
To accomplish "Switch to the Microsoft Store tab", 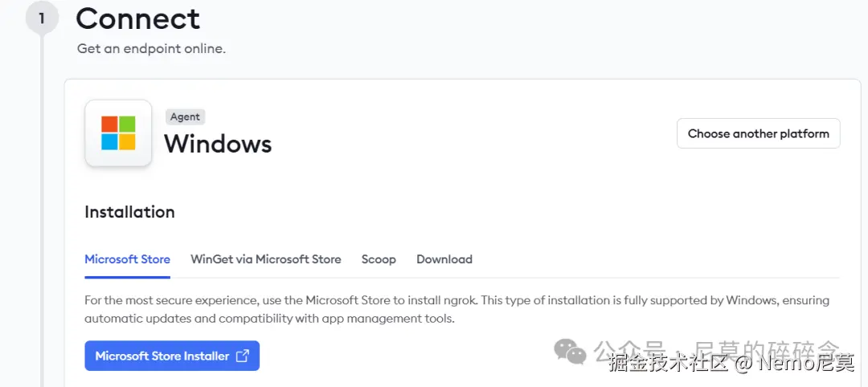I will point(127,259).
